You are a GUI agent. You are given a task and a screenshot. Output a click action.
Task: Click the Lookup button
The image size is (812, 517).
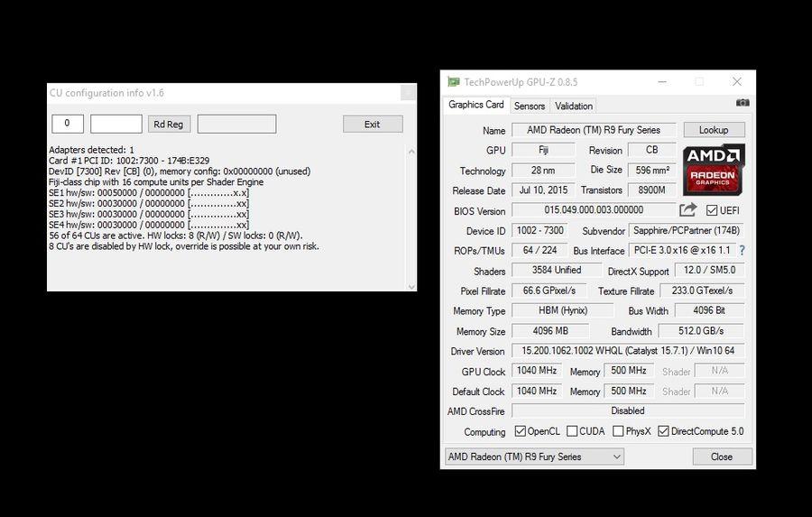coord(714,130)
